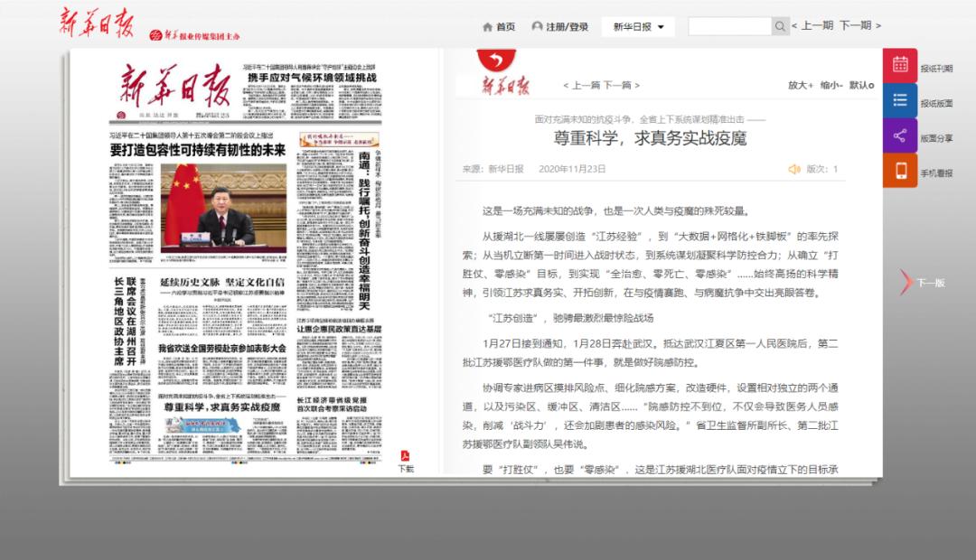Click the small 新华日报 logo above article
This screenshot has width=976, height=560.
(505, 85)
